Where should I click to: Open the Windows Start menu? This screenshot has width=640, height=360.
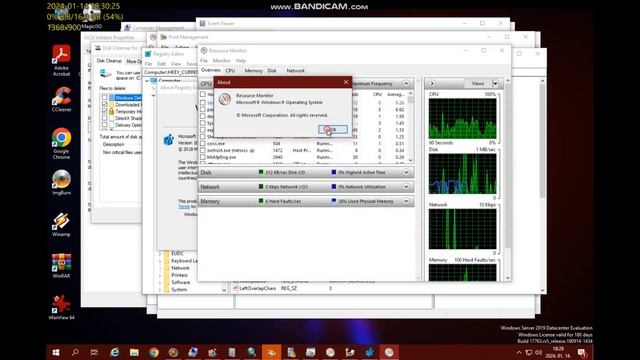click(x=56, y=352)
